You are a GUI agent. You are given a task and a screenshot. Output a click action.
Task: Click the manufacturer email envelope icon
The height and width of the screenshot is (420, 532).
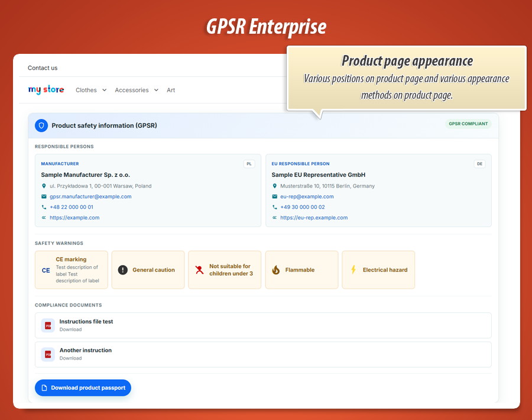pyautogui.click(x=44, y=196)
